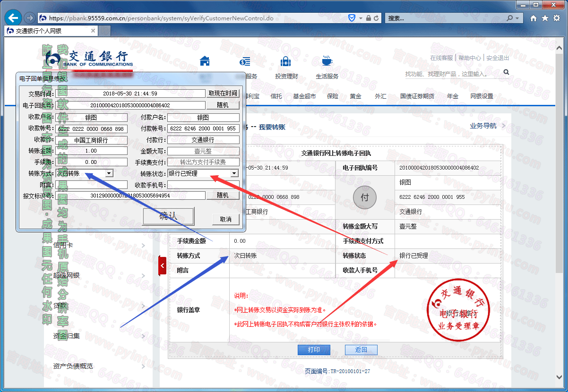Open the 外汇 menu item
The height and width of the screenshot is (392, 568).
click(380, 96)
